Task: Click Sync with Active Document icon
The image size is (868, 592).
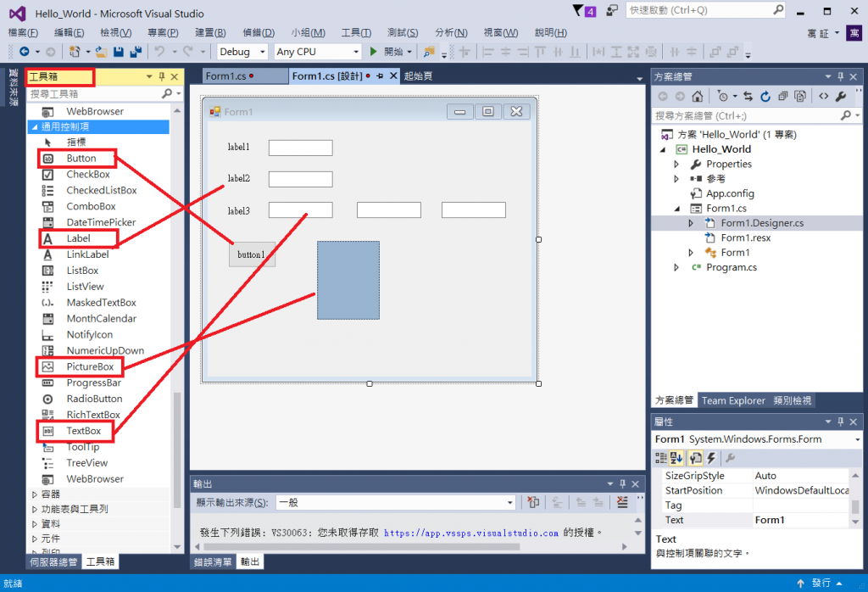Action: (748, 97)
